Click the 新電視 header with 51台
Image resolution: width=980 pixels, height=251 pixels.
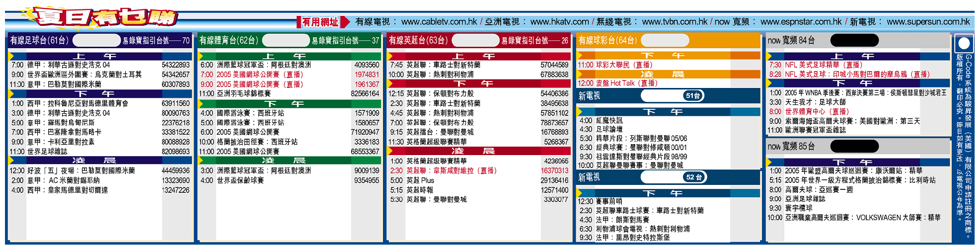(x=668, y=96)
